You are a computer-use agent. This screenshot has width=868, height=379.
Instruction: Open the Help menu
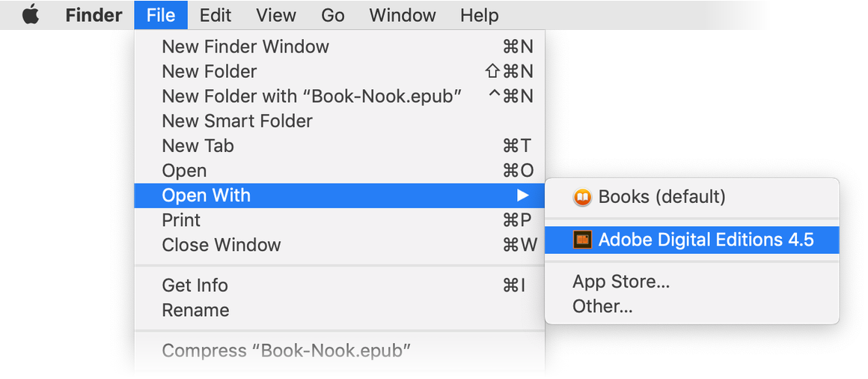point(480,15)
